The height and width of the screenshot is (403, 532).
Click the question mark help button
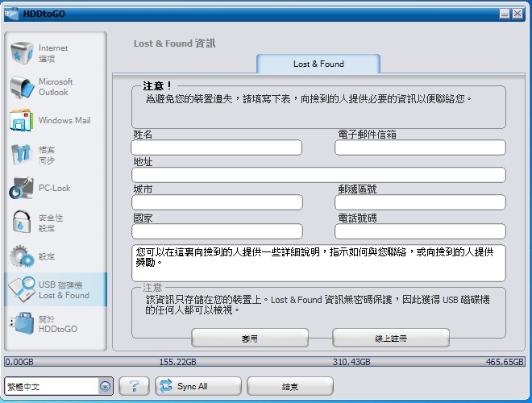(x=134, y=386)
